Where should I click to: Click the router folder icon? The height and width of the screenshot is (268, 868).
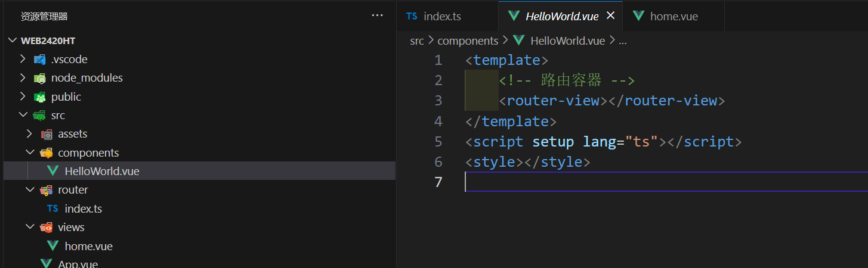pyautogui.click(x=47, y=190)
